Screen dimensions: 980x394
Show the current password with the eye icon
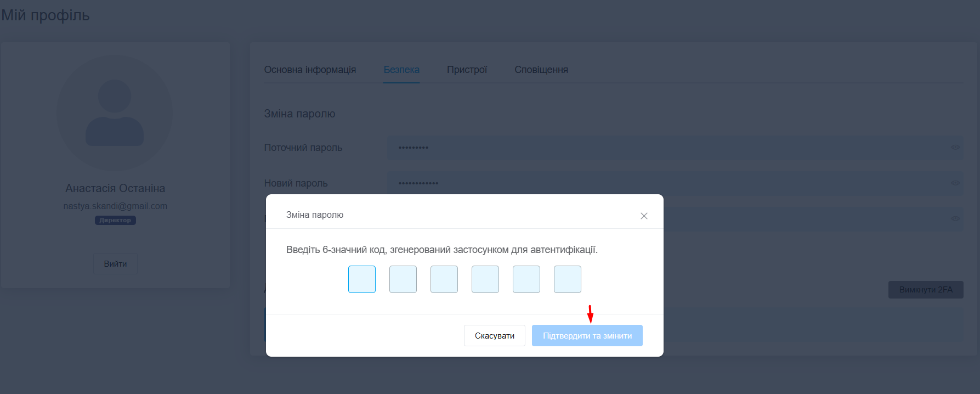coord(955,148)
